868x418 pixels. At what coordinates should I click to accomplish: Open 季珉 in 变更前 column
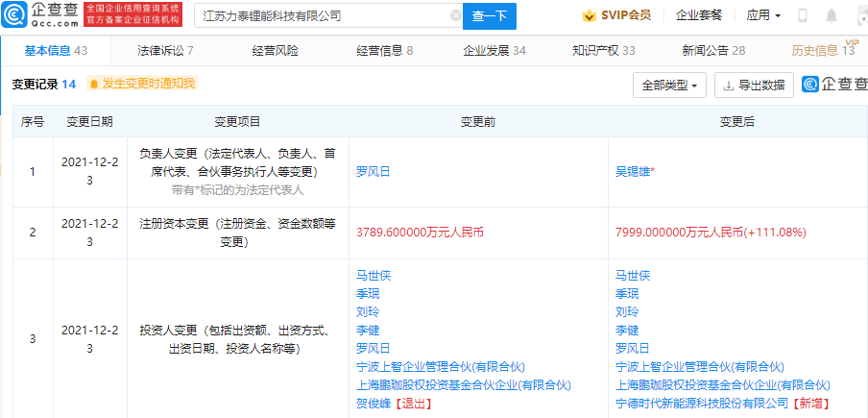click(368, 293)
